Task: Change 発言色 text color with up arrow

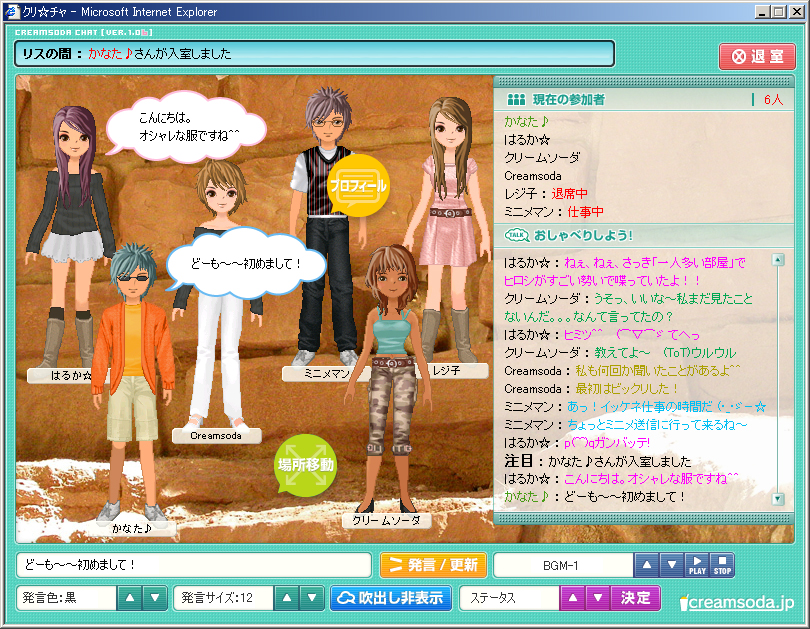Action: tap(130, 599)
